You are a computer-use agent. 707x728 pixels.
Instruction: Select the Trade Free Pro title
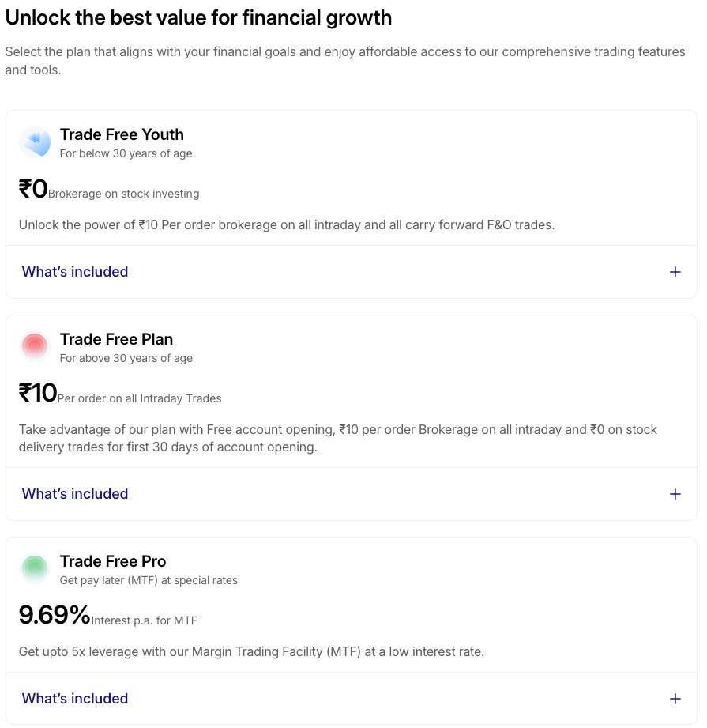pyautogui.click(x=113, y=561)
